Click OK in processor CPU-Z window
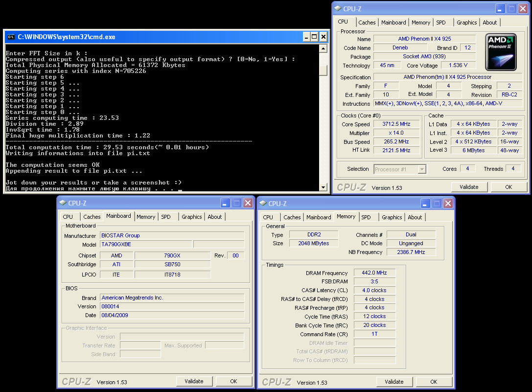The image size is (532, 392). (509, 187)
